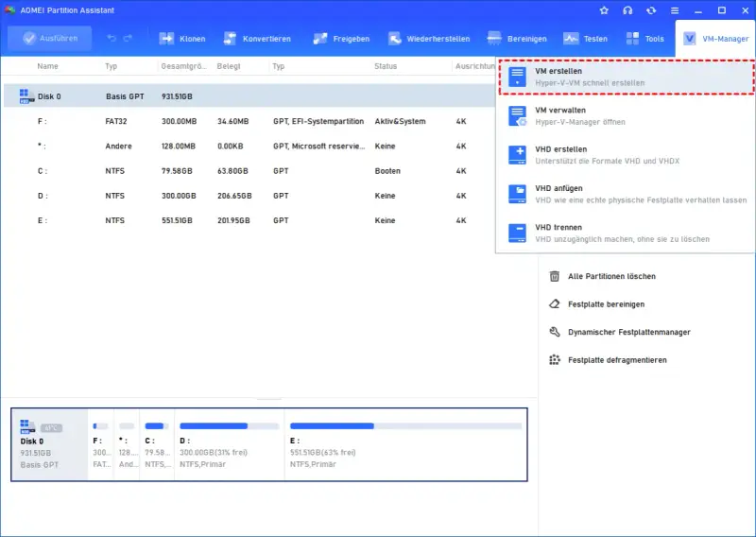Click the E: partition usage bar in disk map
The width and height of the screenshot is (756, 537).
click(406, 426)
